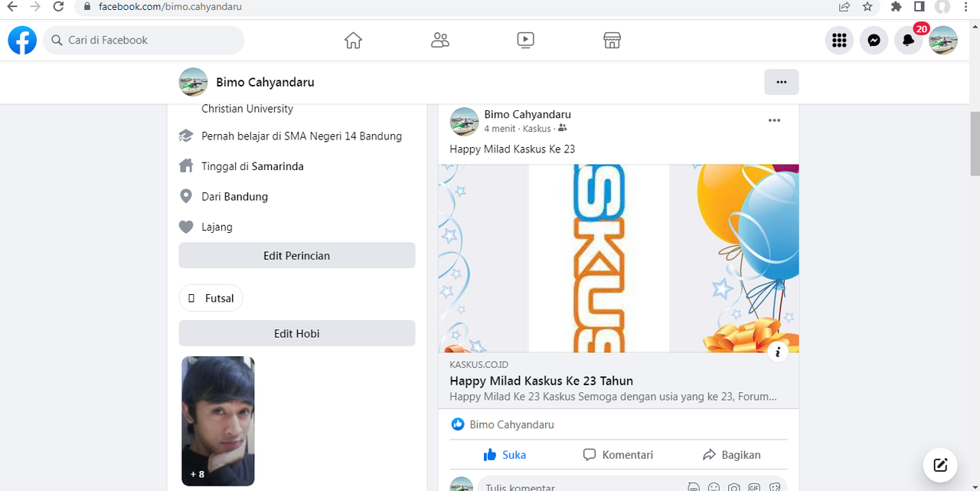Viewport: 980px width, 491px height.
Task: Click the Komentari comment button
Action: pyautogui.click(x=618, y=455)
